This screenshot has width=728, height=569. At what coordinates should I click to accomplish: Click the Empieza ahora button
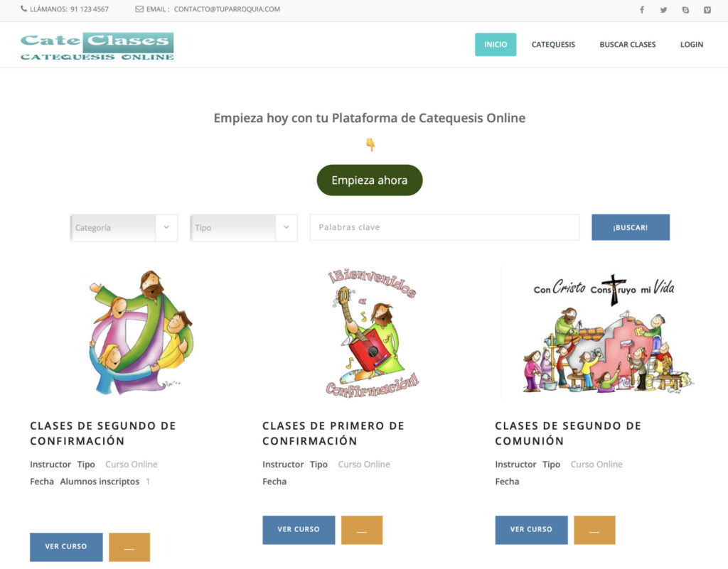[370, 180]
